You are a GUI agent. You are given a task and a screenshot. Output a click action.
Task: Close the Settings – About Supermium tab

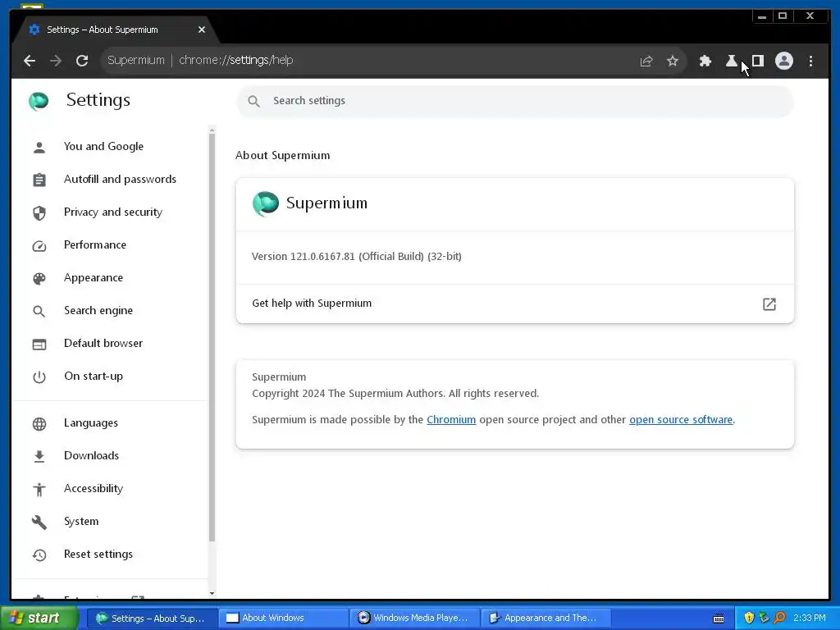click(202, 30)
